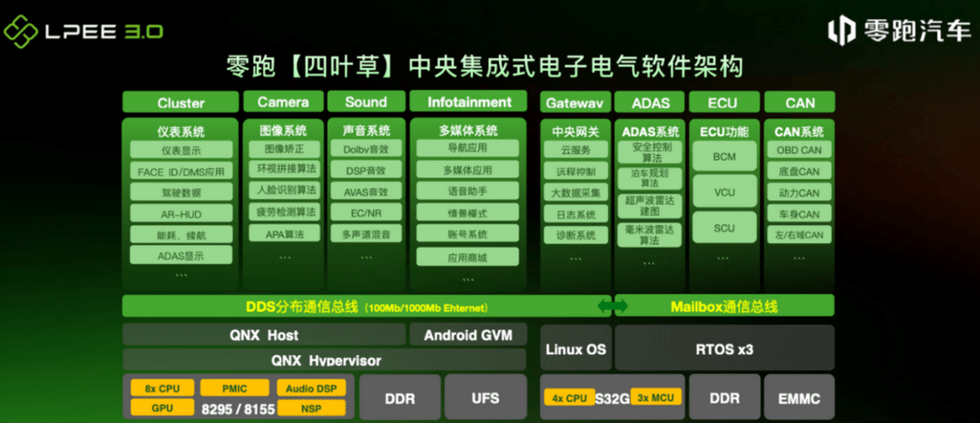Click the FACE ID/DMS应用 box
980x423 pixels.
(x=181, y=172)
